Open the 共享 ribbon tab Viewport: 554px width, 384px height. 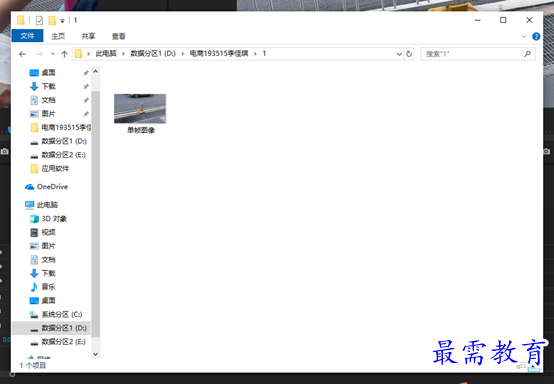point(88,36)
